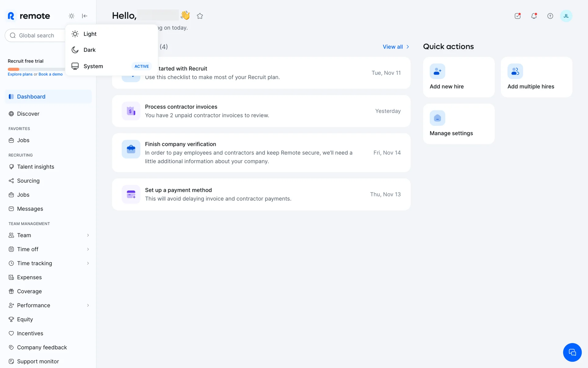Click the Global search field
588x368 pixels.
pos(36,36)
